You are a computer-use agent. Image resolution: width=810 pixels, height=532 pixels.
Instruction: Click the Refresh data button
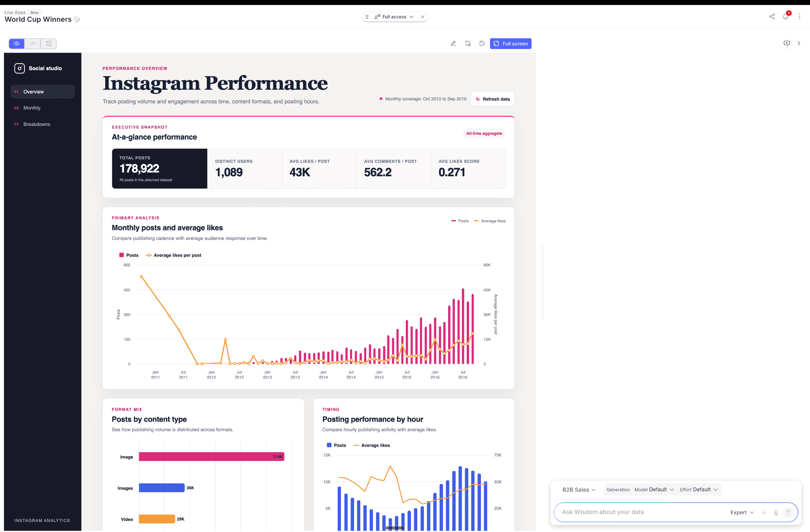pyautogui.click(x=493, y=99)
